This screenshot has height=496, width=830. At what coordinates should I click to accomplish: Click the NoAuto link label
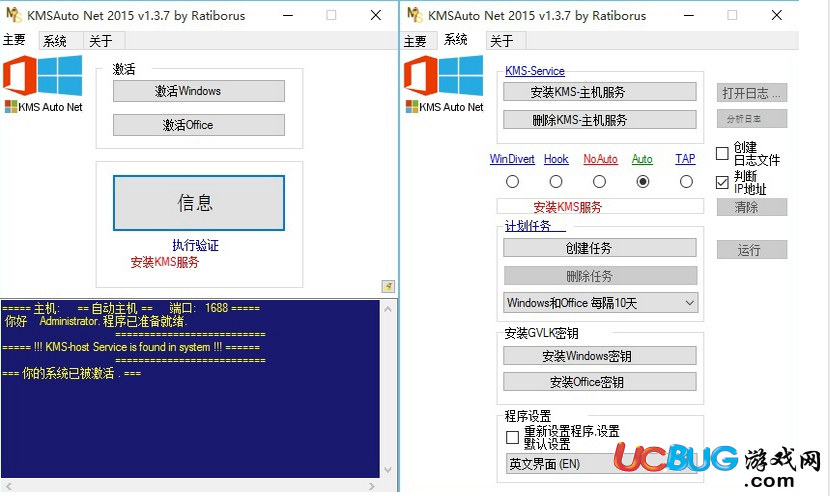click(600, 159)
